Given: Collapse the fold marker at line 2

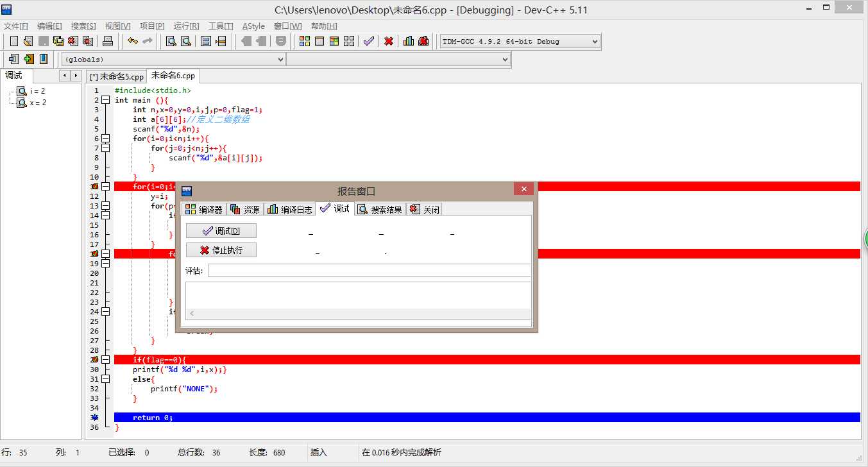Looking at the screenshot, I should pyautogui.click(x=106, y=100).
